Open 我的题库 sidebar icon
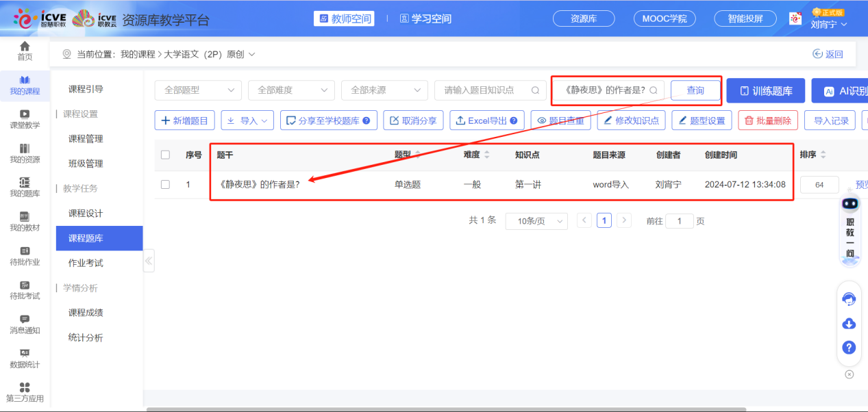The width and height of the screenshot is (868, 412). coord(25,182)
